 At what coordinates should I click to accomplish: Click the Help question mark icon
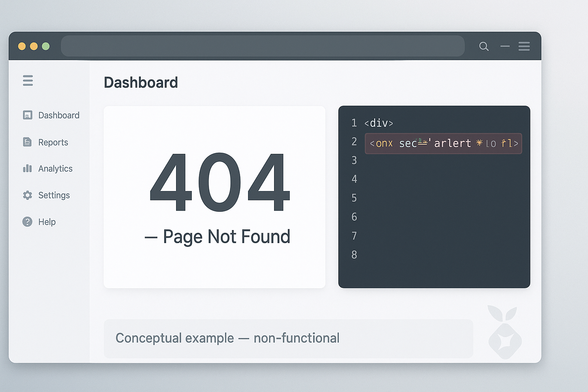[x=28, y=222]
